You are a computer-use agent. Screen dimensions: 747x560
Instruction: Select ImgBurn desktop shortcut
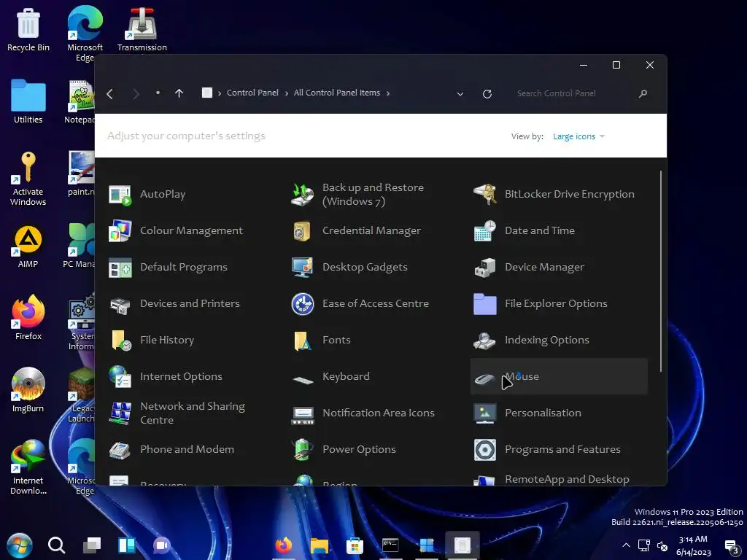28,390
